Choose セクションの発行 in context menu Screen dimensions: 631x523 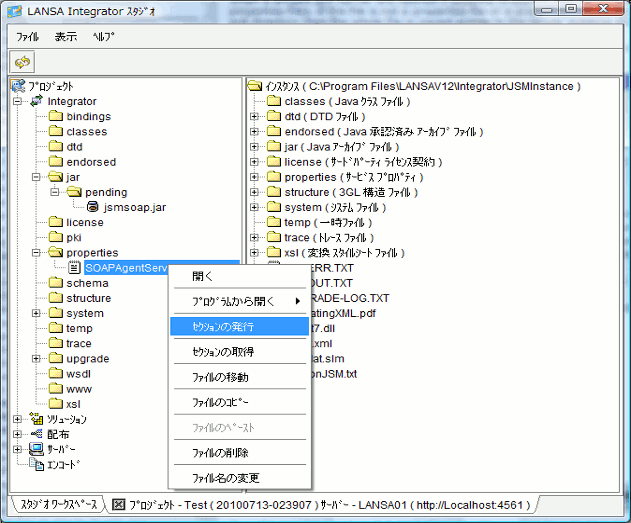(240, 326)
